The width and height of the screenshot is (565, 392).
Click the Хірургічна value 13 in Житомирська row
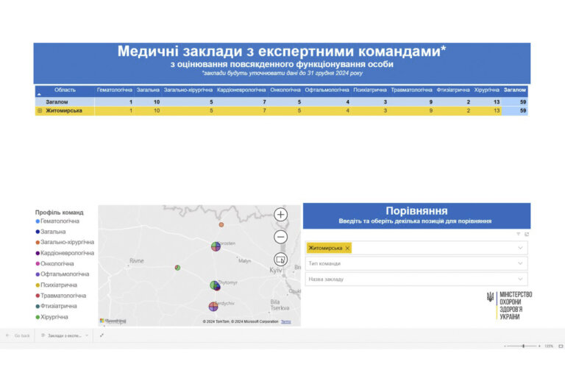coord(497,110)
